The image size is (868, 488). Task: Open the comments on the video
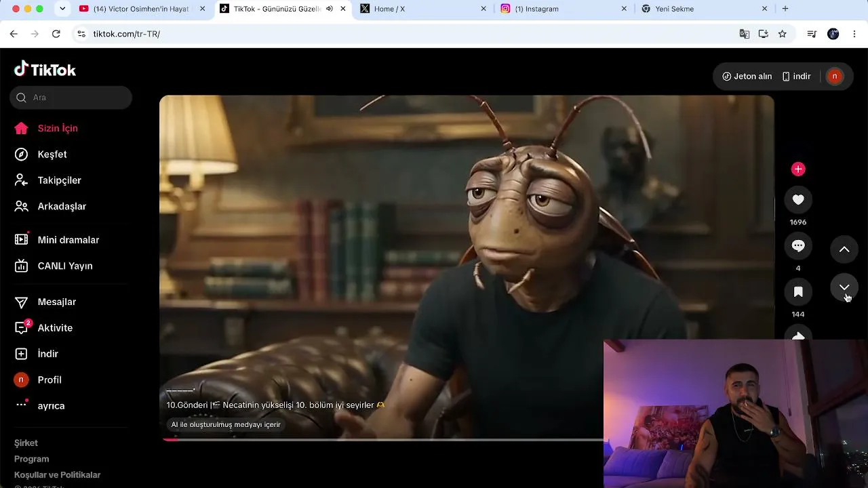click(798, 246)
